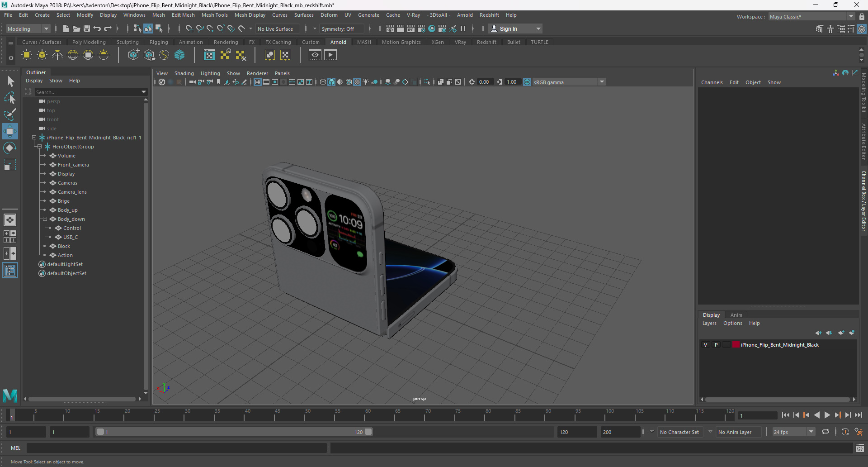Toggle viewport use all lights icon
The height and width of the screenshot is (467, 868).
(x=366, y=82)
